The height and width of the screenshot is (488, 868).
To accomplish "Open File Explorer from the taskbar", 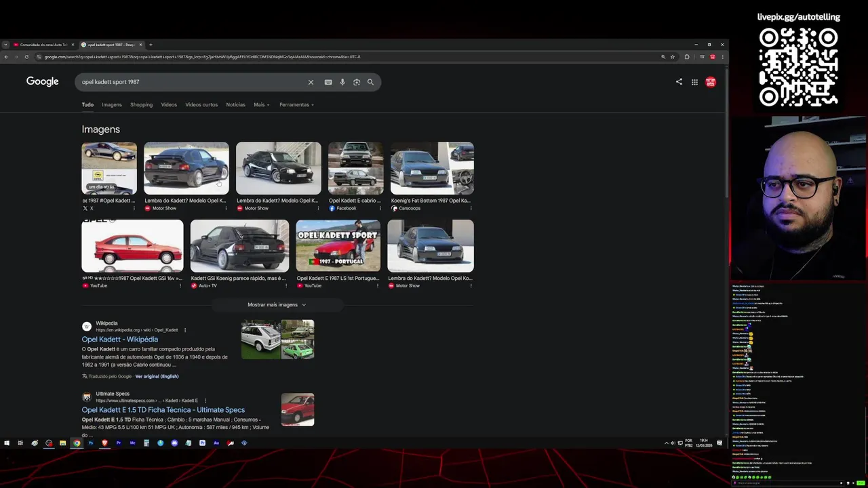I will (x=62, y=443).
